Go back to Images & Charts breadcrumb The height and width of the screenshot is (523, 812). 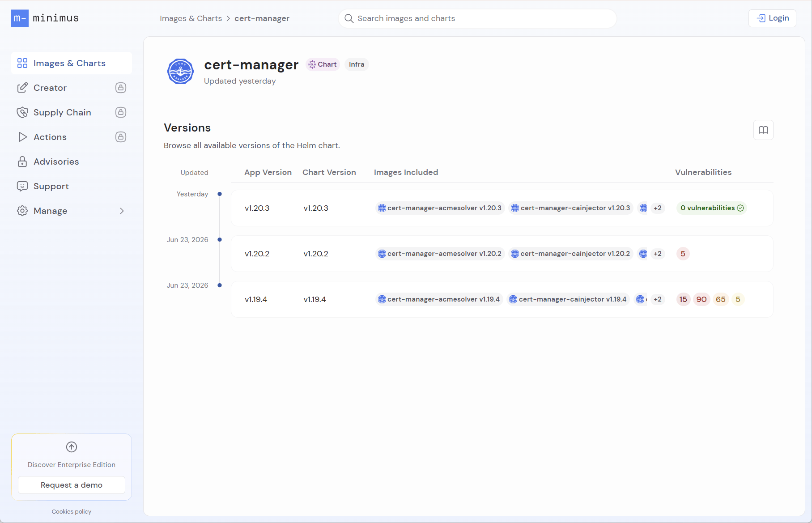click(191, 18)
